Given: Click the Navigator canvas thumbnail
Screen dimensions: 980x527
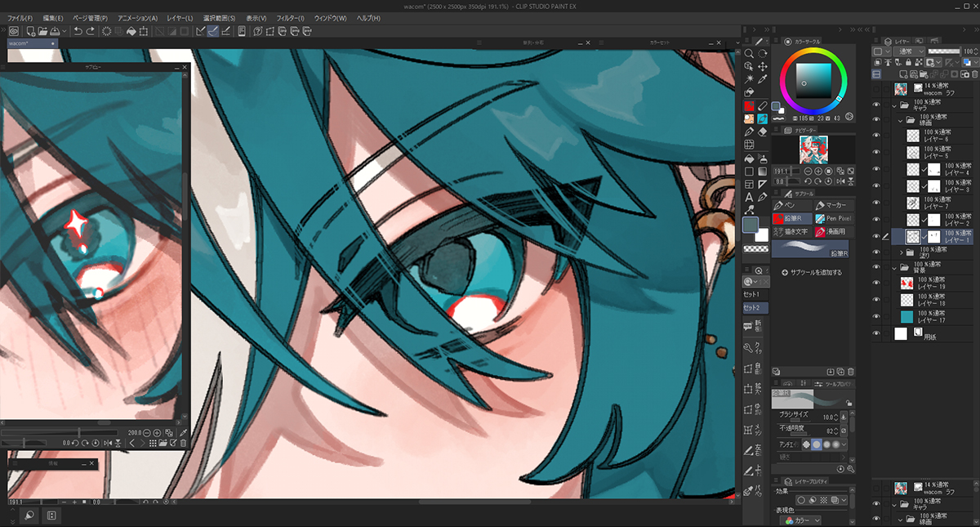Looking at the screenshot, I should [x=813, y=149].
